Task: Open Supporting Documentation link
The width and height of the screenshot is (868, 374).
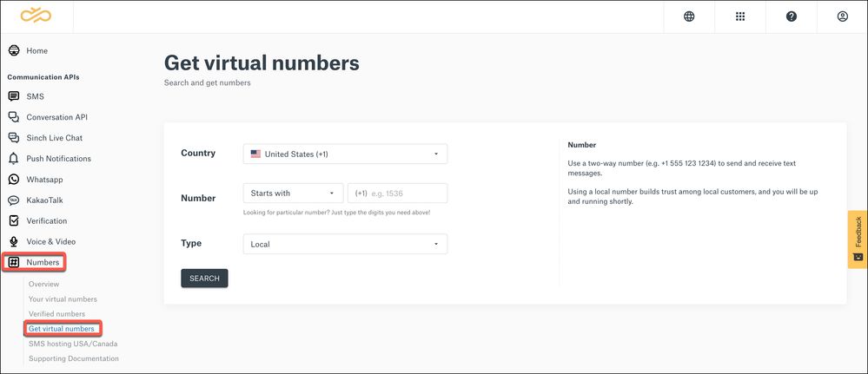Action: point(74,358)
